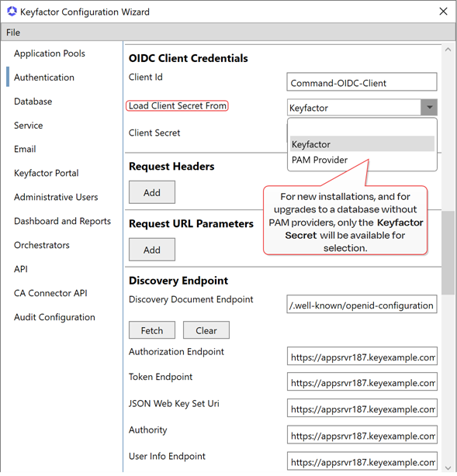457x476 pixels.
Task: Choose PAM Provider option in dropdown
Action: pyautogui.click(x=362, y=160)
